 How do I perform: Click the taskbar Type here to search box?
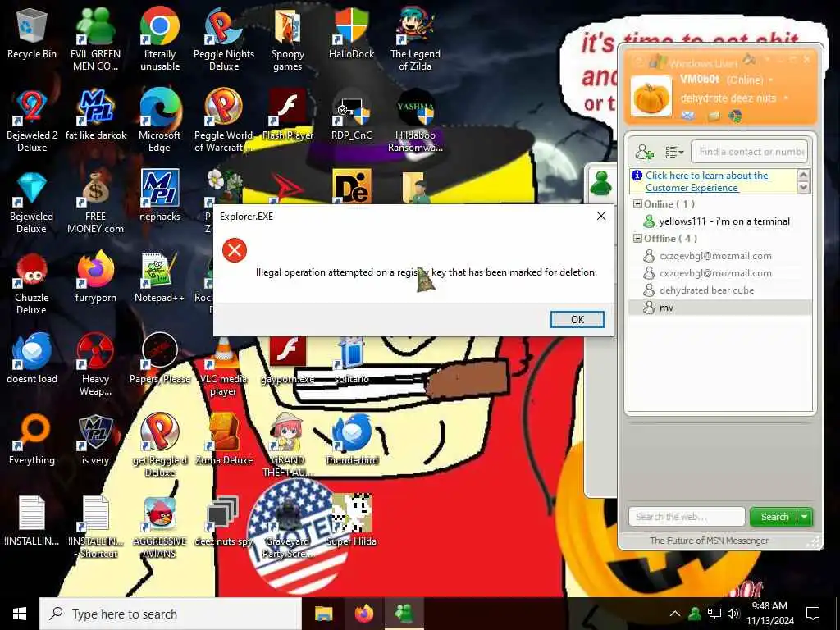tap(171, 614)
